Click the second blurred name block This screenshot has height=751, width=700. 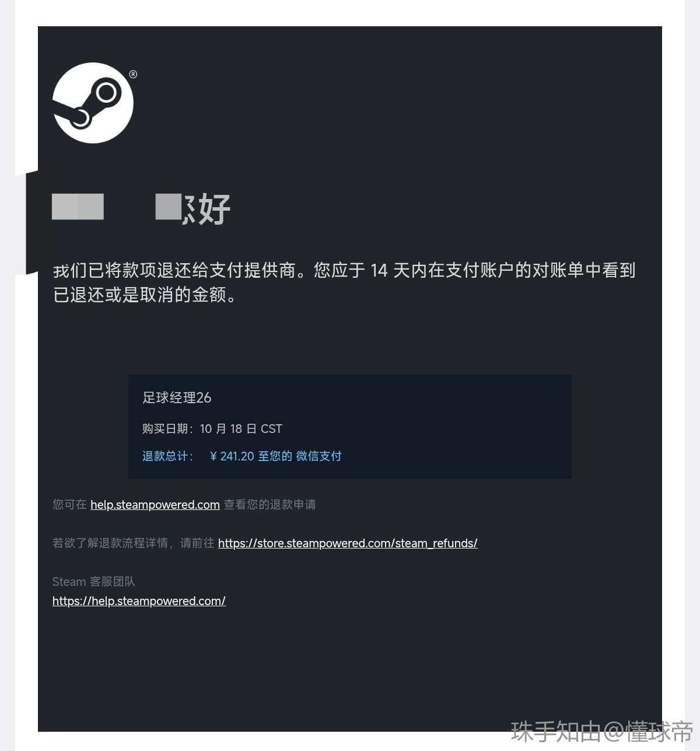(x=169, y=207)
